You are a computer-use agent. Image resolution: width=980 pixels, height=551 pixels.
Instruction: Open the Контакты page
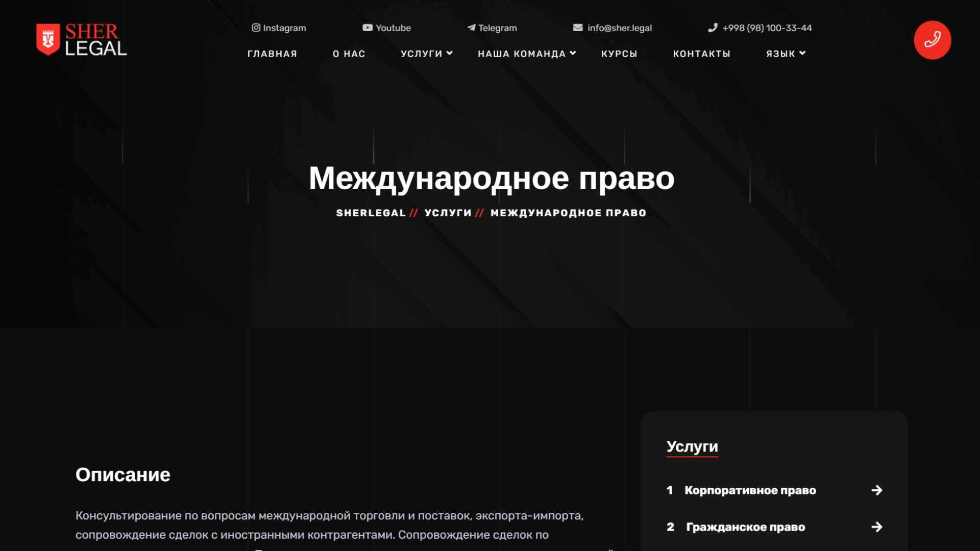[x=701, y=54]
